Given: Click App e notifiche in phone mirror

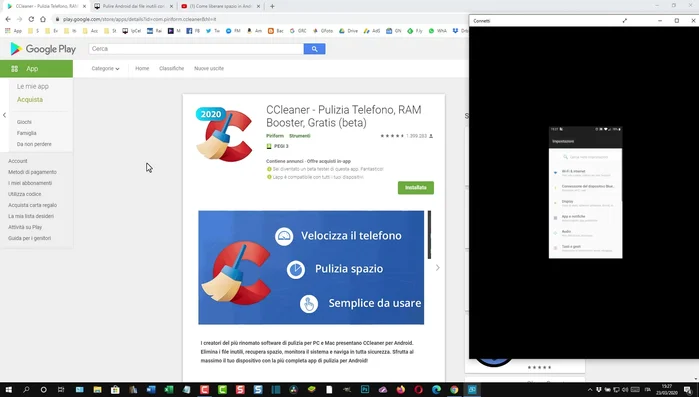Looking at the screenshot, I should 585,218.
